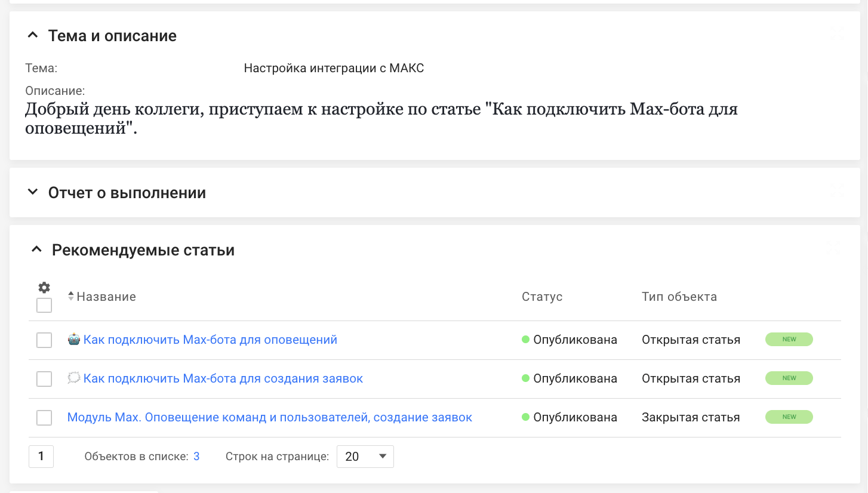Go to page 1 of the list
Image resolution: width=868 pixels, height=493 pixels.
(x=41, y=457)
